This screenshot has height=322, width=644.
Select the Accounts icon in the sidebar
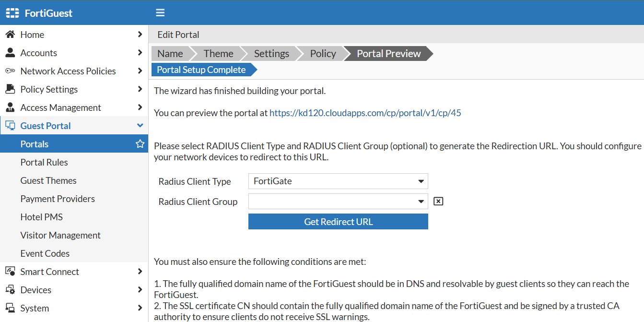pos(11,52)
